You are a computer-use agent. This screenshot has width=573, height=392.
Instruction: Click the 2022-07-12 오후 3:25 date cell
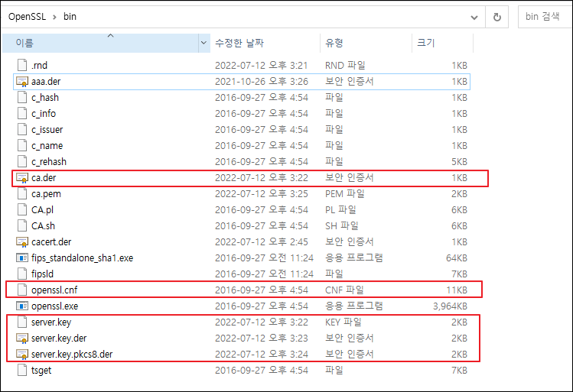pyautogui.click(x=262, y=194)
